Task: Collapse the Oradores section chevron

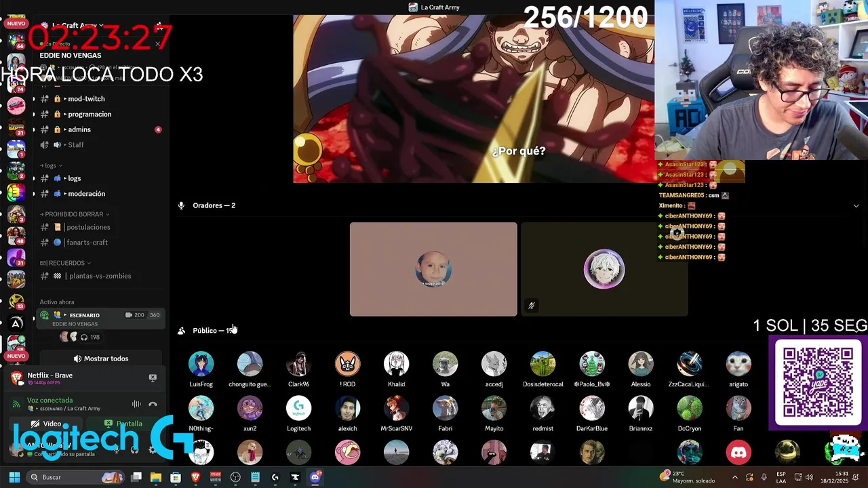Action: pos(856,205)
